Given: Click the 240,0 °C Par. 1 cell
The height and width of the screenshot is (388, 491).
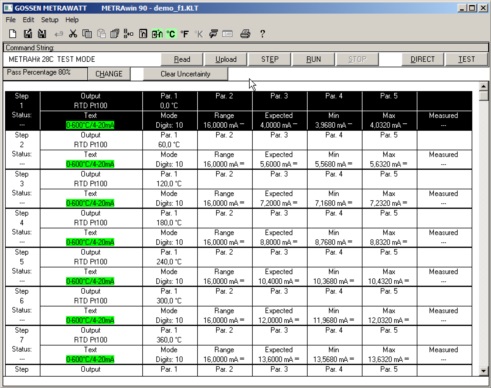Looking at the screenshot, I should click(170, 257).
